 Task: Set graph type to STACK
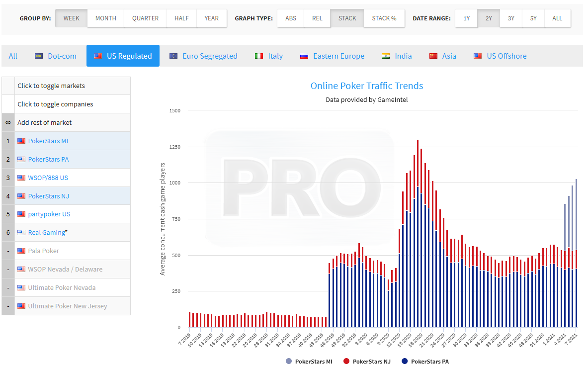pyautogui.click(x=347, y=18)
